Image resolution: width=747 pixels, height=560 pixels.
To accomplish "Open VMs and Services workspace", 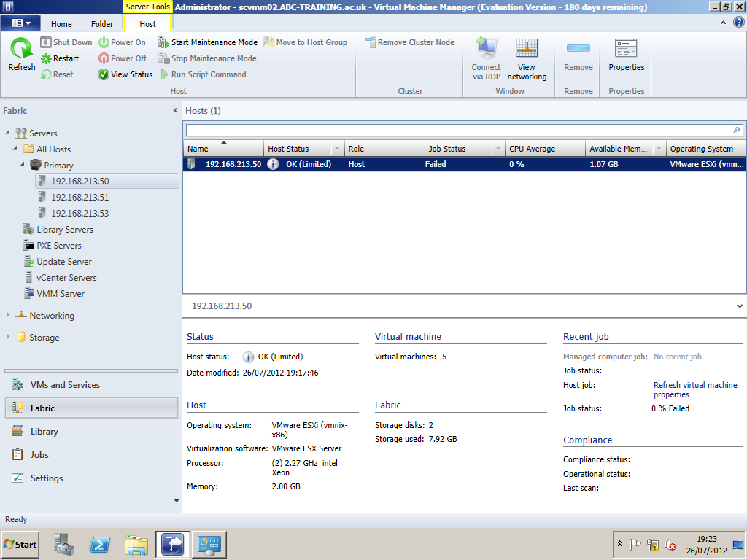I will pyautogui.click(x=91, y=385).
